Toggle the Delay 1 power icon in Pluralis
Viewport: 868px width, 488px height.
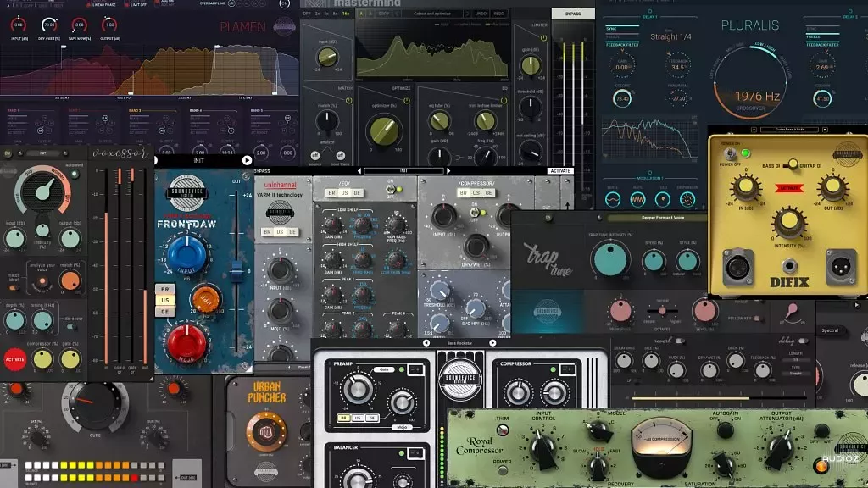click(x=649, y=11)
